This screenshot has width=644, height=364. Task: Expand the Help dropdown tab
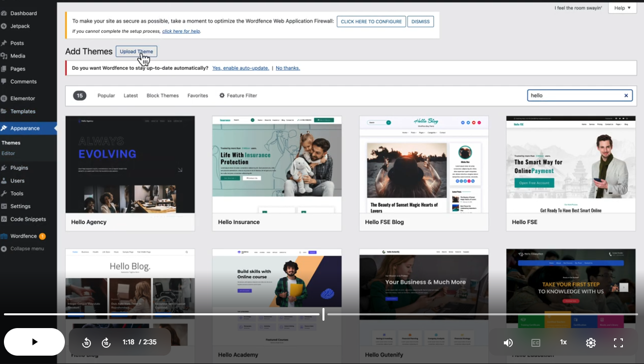(x=622, y=8)
